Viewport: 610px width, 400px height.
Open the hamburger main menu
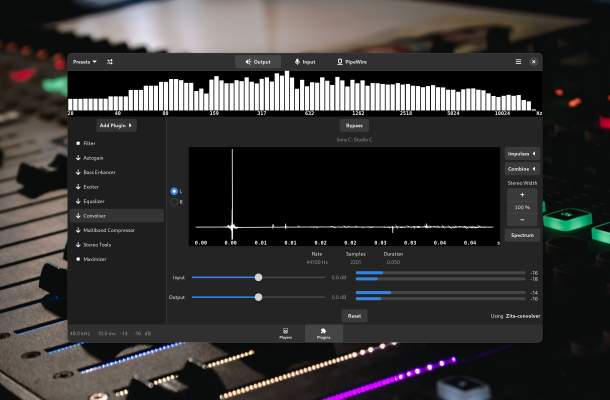tap(518, 62)
